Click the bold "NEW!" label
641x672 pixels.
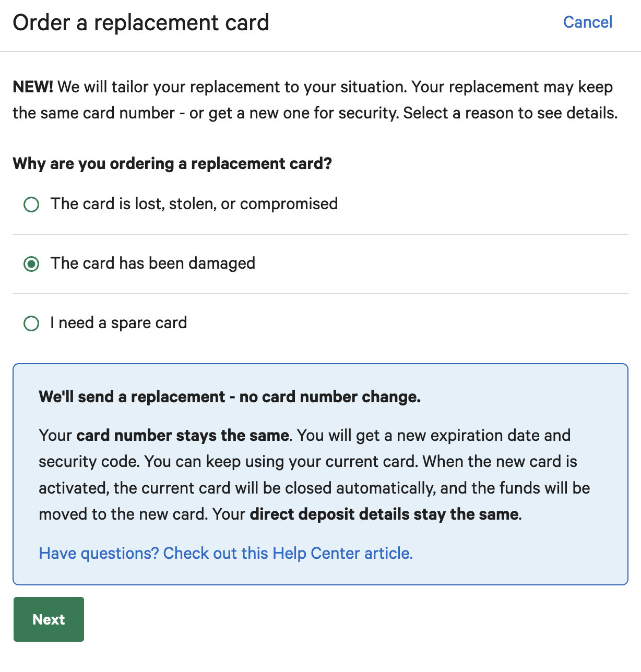click(x=33, y=87)
